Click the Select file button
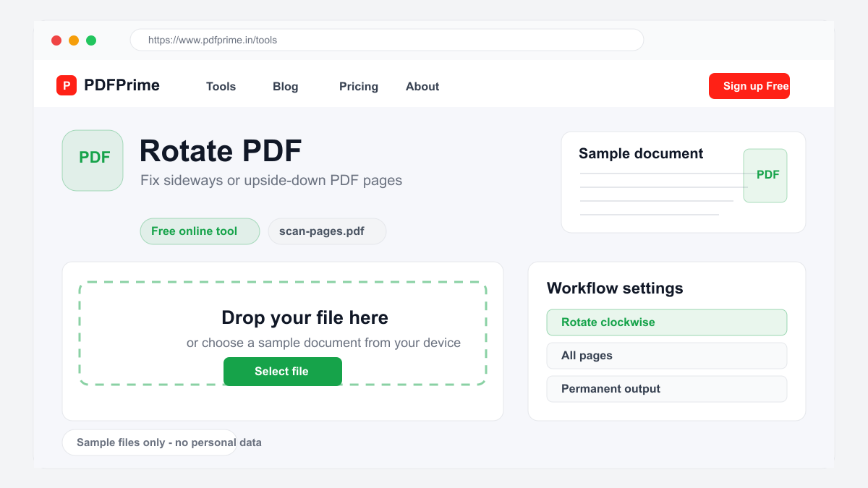868x488 pixels. (282, 372)
